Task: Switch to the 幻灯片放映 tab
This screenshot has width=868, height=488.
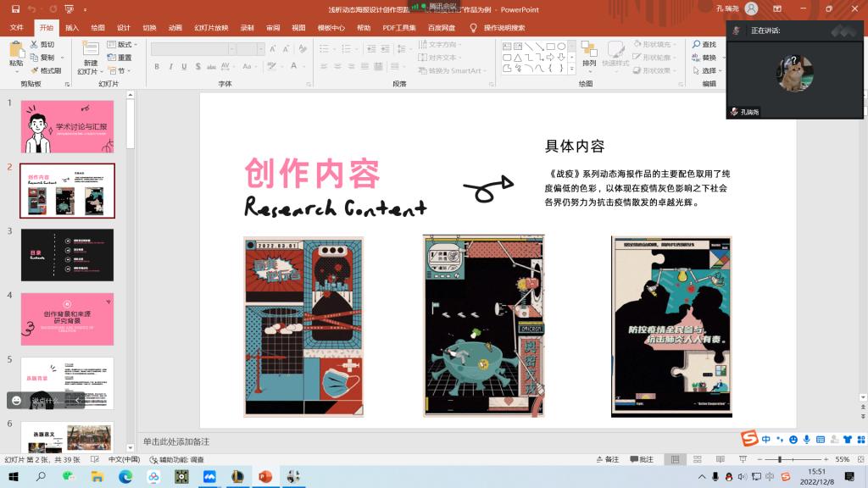Action: click(211, 27)
